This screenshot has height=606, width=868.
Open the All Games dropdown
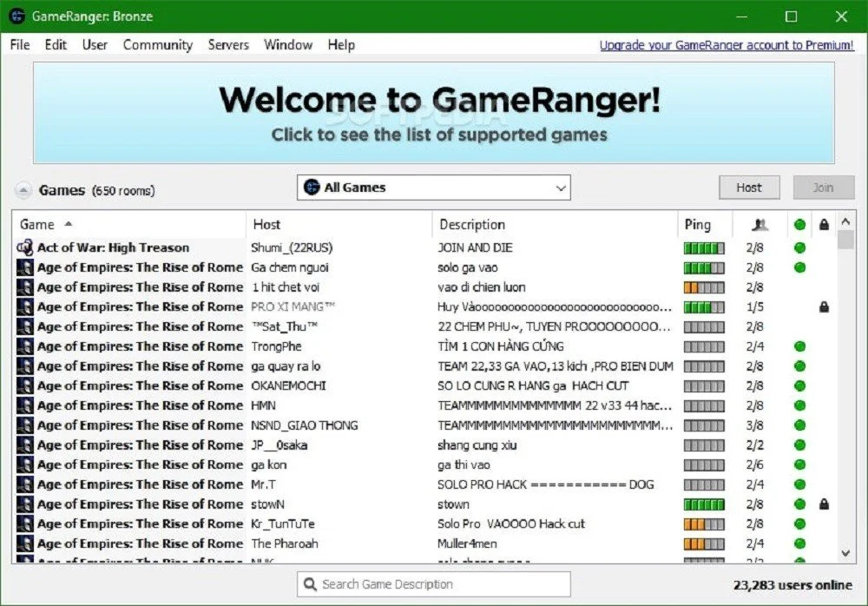point(433,188)
